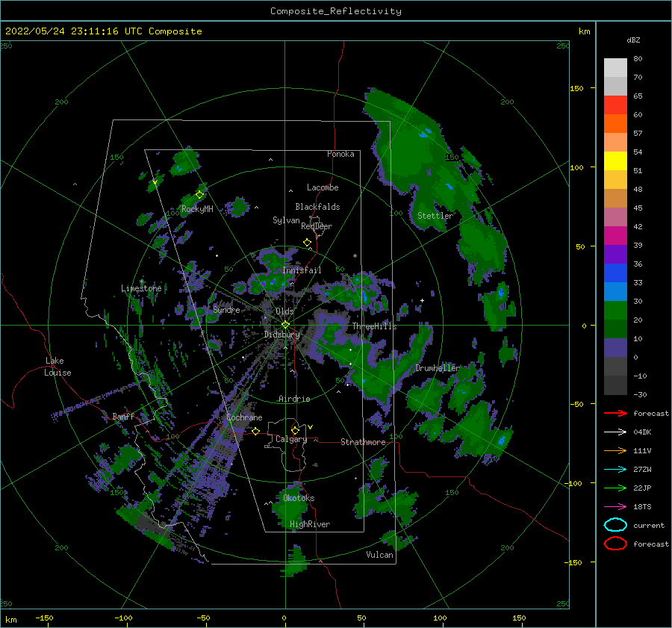The image size is (672, 628).
Task: Click the yellow radar center diamond at Didsbury
Action: click(285, 325)
